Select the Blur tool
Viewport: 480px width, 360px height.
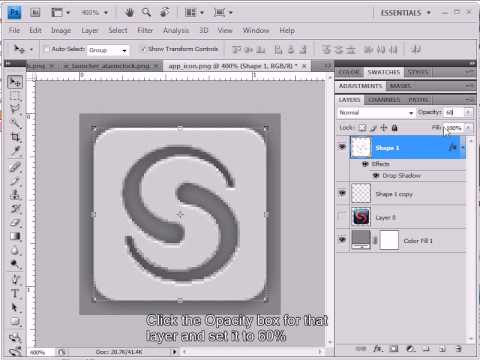coord(15,250)
